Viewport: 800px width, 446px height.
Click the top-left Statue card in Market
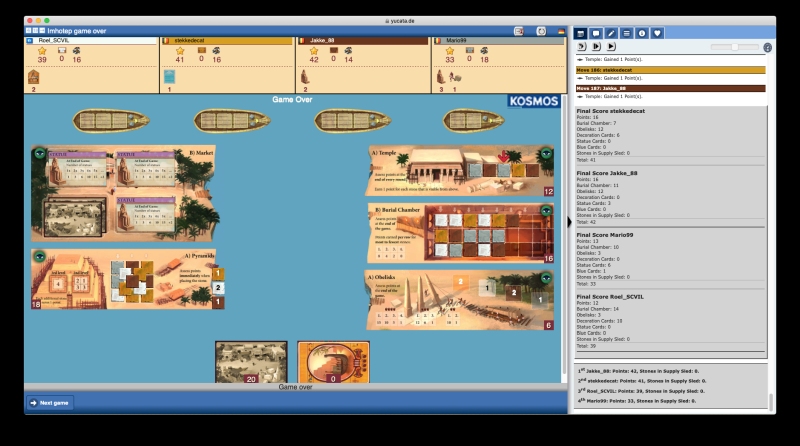77,168
